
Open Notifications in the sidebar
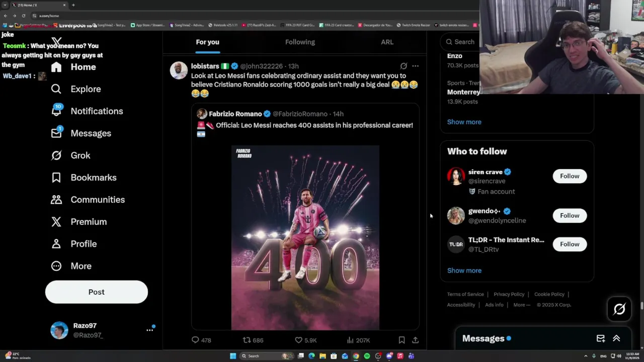(x=87, y=111)
